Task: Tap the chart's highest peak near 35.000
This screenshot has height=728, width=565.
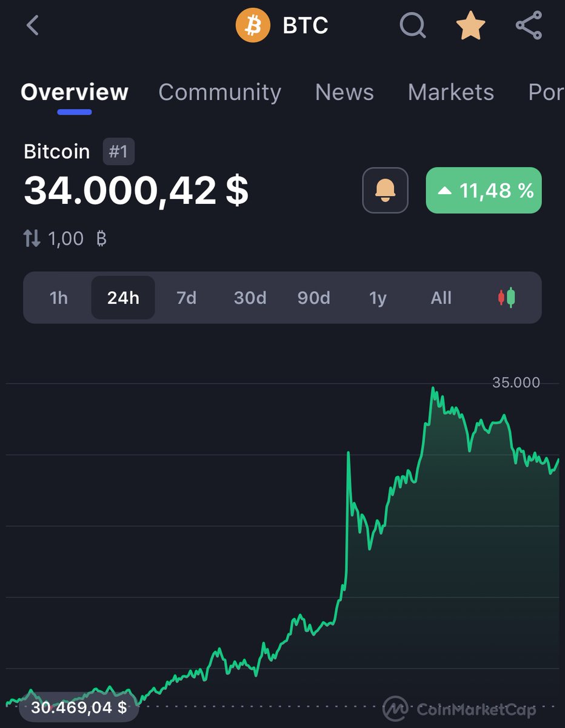Action: coord(433,388)
